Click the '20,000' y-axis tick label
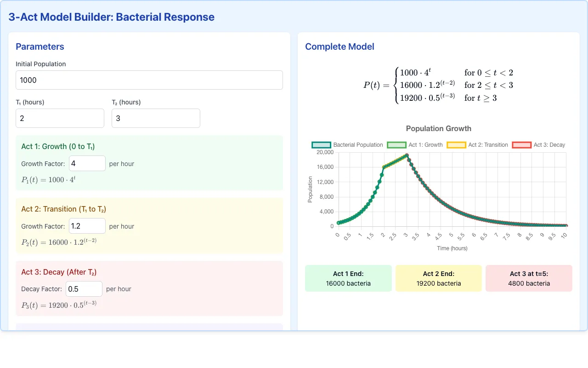This screenshot has width=588, height=368. coord(325,152)
